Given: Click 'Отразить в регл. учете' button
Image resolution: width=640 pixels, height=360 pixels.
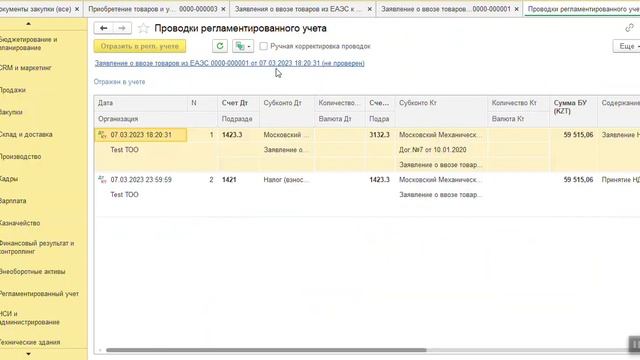Looking at the screenshot, I should 140,46.
